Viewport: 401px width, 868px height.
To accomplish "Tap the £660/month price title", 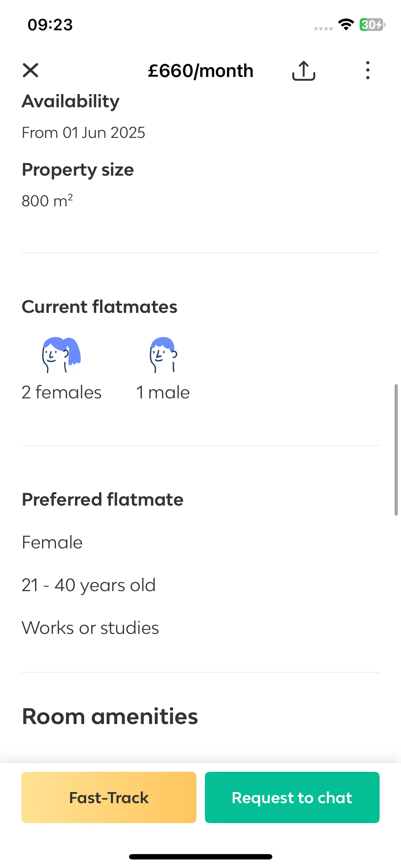I will pos(201,71).
